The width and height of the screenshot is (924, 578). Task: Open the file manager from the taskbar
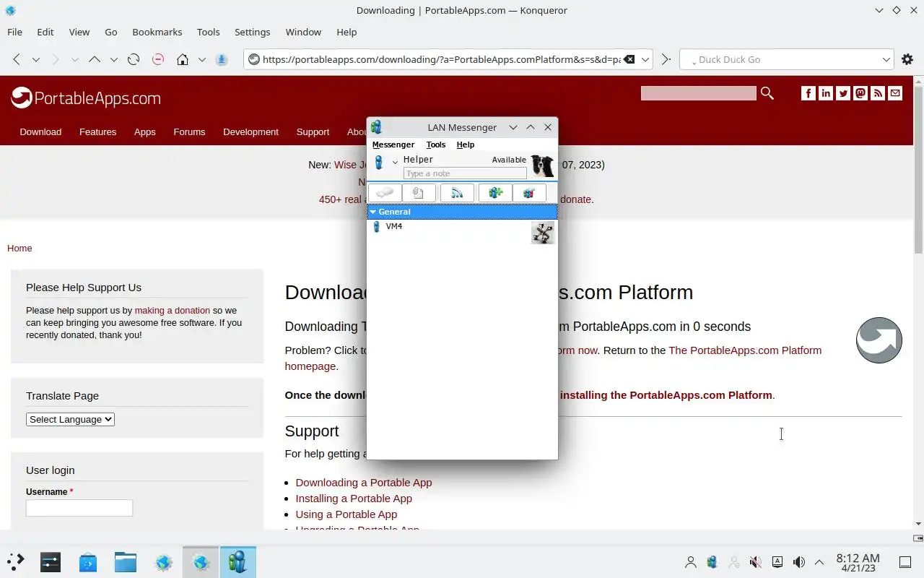coord(126,562)
